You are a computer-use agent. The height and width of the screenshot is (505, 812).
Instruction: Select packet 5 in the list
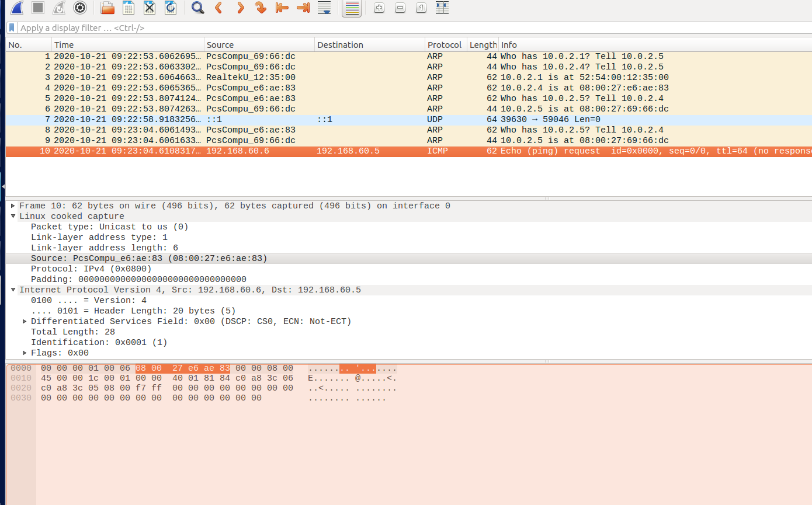[x=409, y=99]
